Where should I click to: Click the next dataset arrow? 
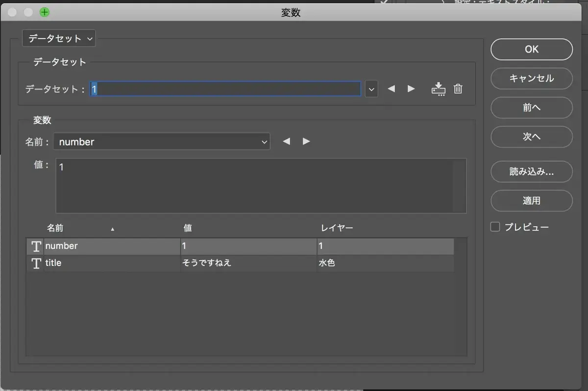(x=411, y=89)
